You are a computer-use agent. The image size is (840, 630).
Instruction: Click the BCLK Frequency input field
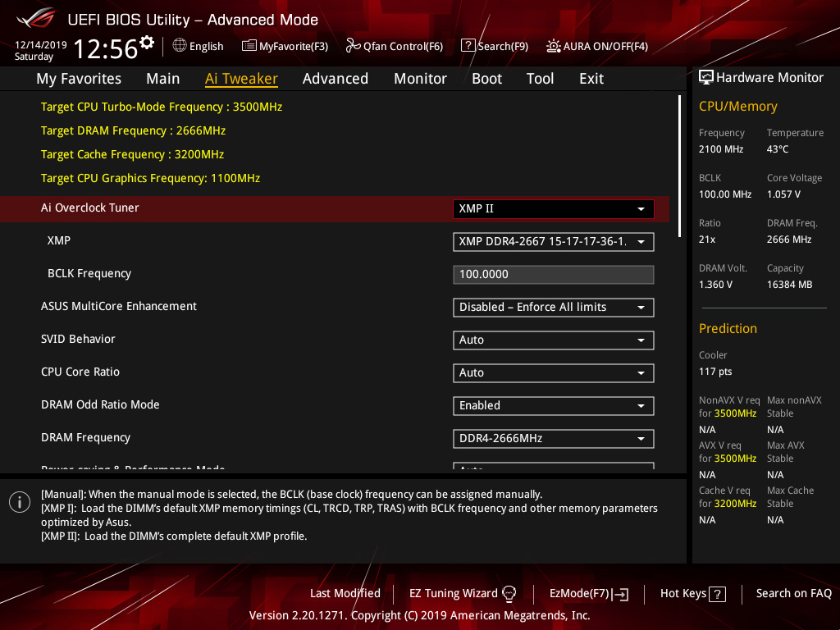(554, 274)
